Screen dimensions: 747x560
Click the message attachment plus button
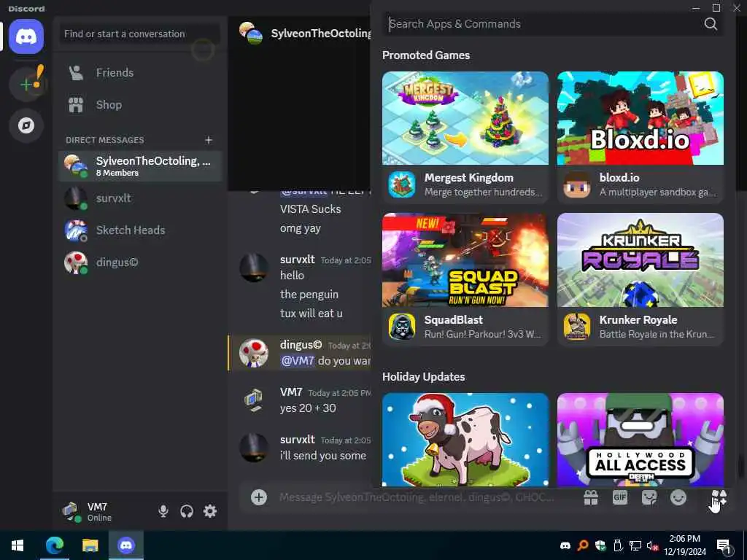pyautogui.click(x=259, y=497)
